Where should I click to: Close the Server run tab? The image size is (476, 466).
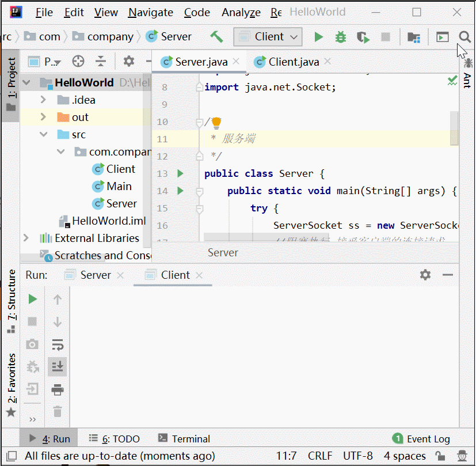pyautogui.click(x=120, y=275)
